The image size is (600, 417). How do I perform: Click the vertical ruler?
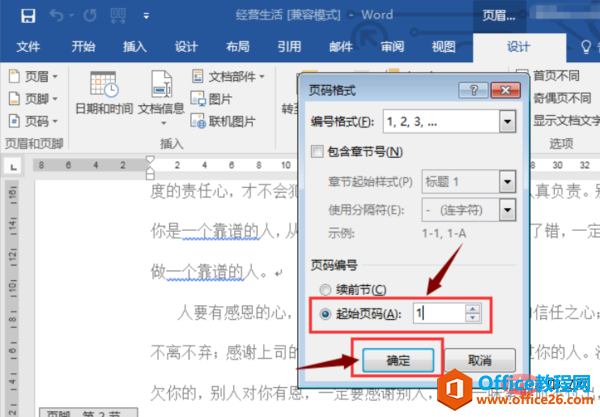13,298
